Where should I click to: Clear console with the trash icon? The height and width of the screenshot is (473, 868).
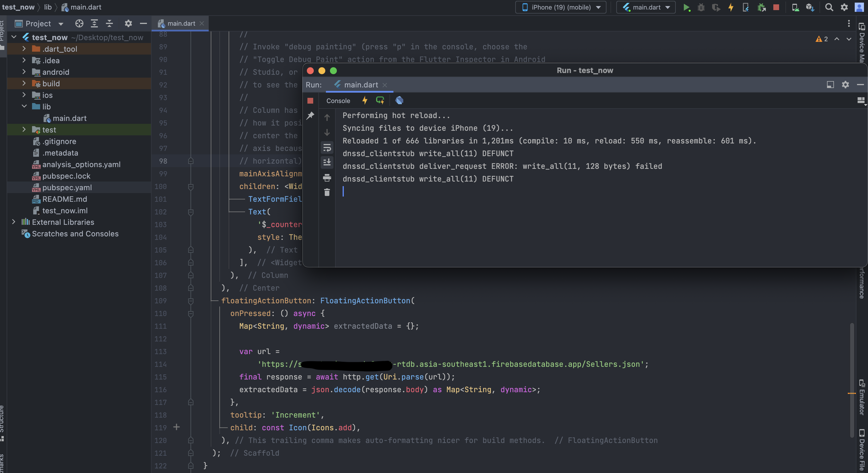click(327, 192)
